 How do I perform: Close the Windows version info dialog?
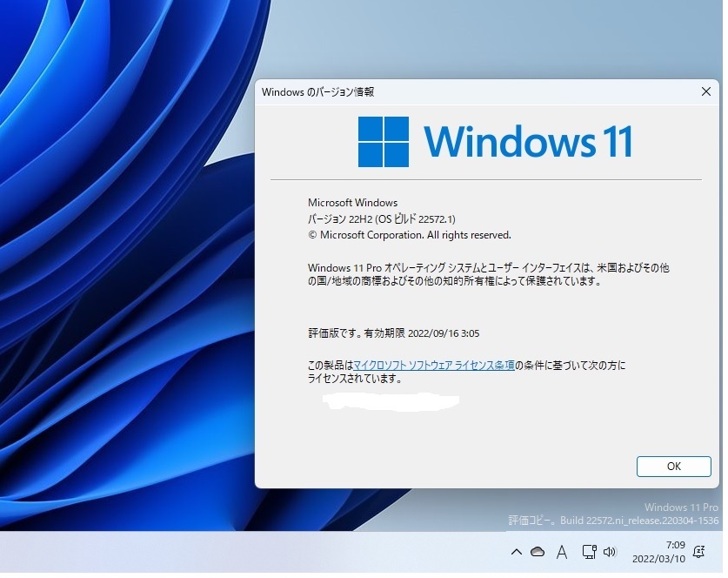click(705, 91)
